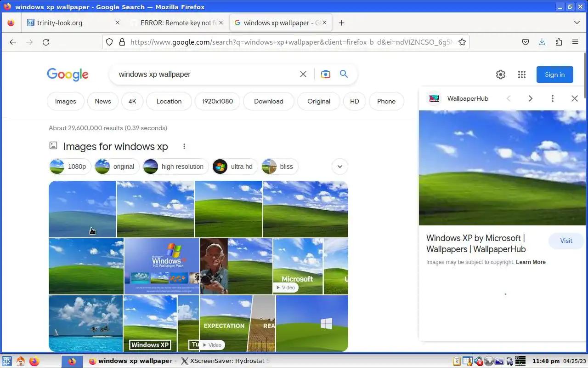This screenshot has height=368, width=588.
Task: Open Google quick settings gear
Action: point(501,75)
